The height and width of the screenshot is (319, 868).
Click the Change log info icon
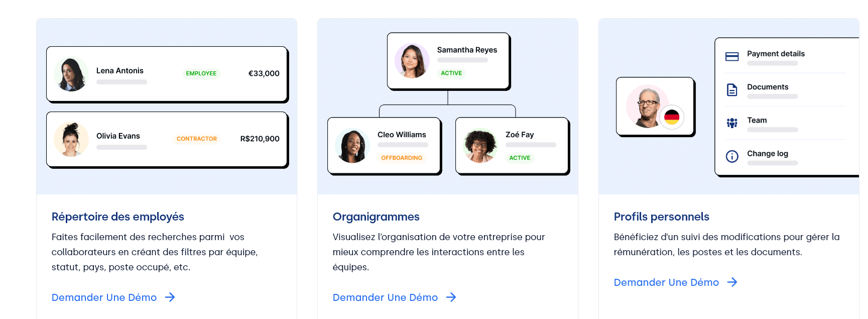coord(732,156)
